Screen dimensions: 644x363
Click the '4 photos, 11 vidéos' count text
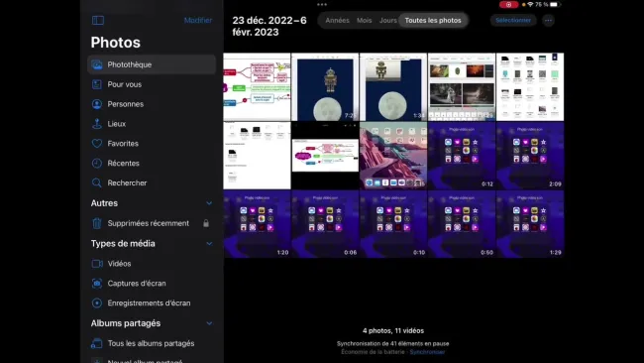(x=393, y=330)
